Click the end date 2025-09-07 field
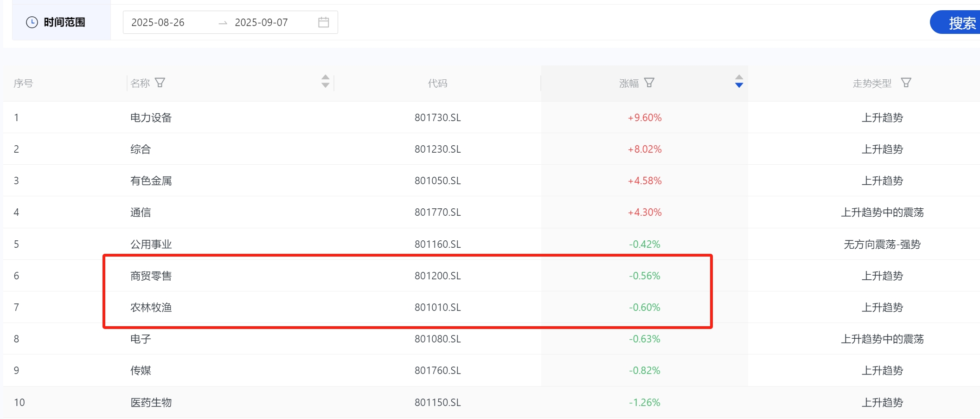980x419 pixels. pos(261,22)
